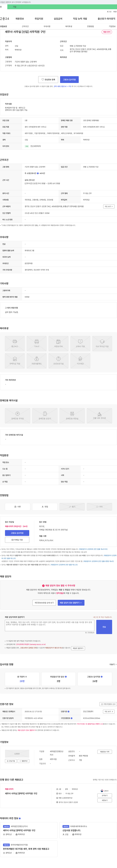Click the top 고용24 입사지원 button
Screen dimensions: 117x868
coord(69,80)
